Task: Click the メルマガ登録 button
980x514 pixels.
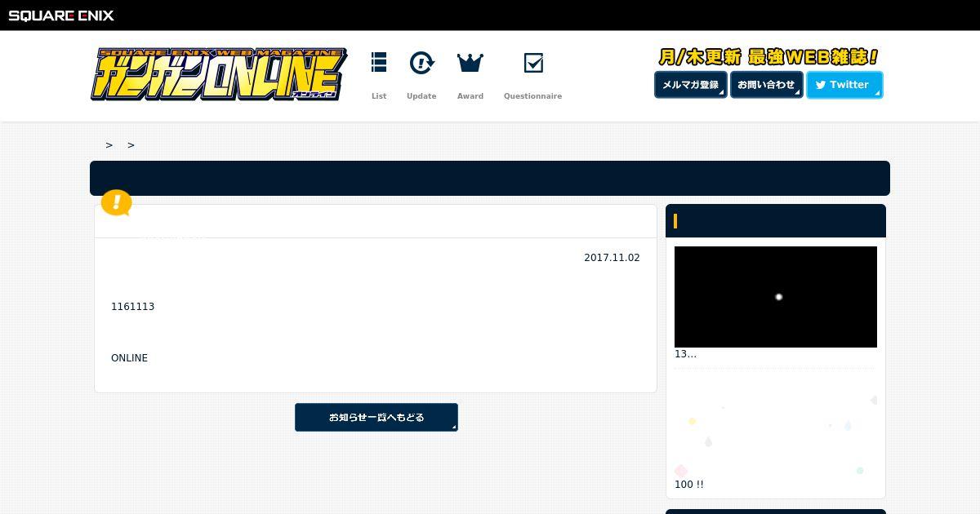Action: 691,85
